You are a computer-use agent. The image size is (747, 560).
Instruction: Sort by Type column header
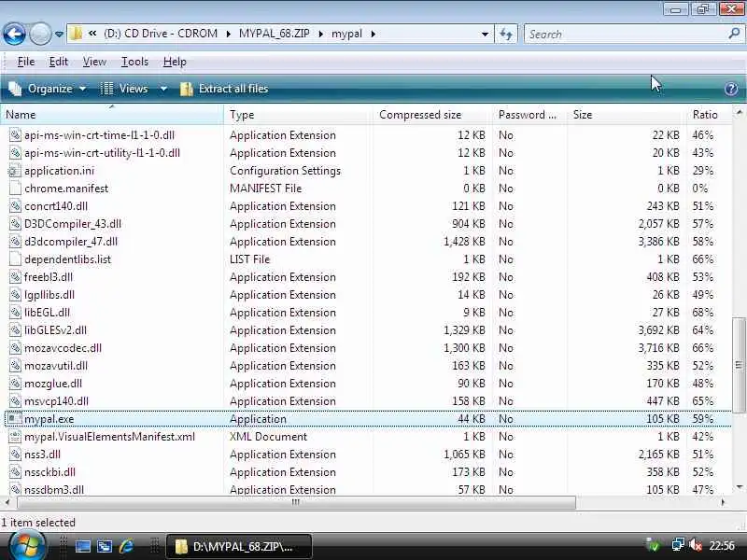coord(298,115)
